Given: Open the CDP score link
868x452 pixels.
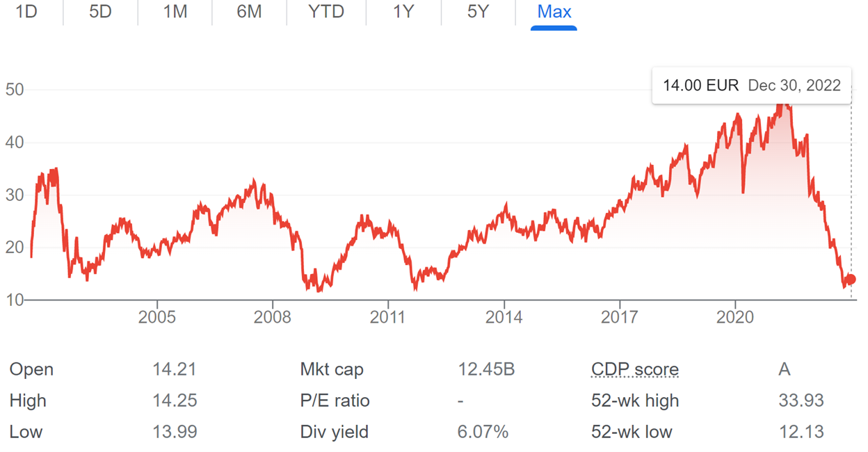Looking at the screenshot, I should tap(635, 369).
